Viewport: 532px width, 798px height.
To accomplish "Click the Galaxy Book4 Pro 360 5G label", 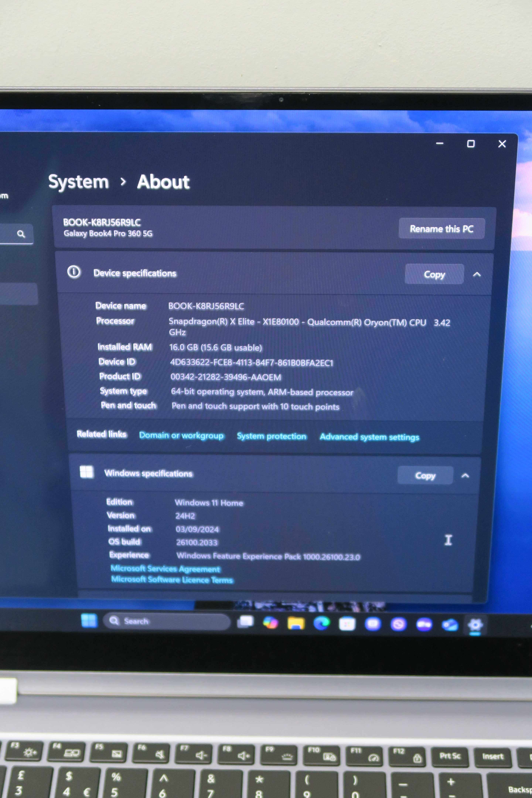I will (108, 233).
